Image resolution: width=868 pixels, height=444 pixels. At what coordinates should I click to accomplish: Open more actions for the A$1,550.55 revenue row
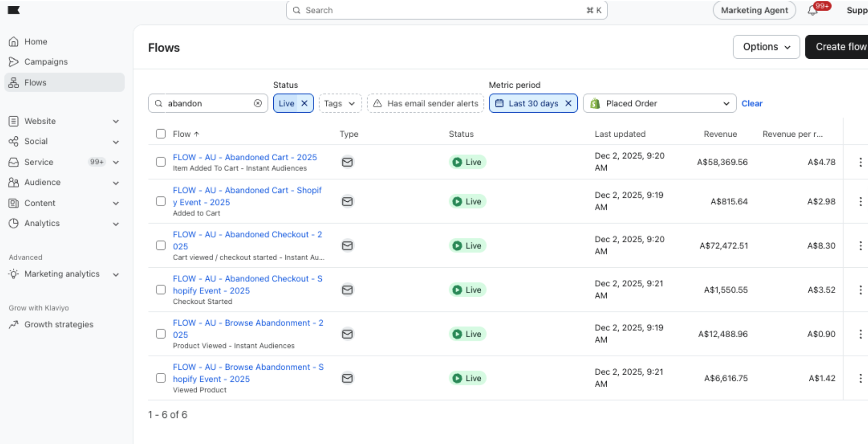860,290
